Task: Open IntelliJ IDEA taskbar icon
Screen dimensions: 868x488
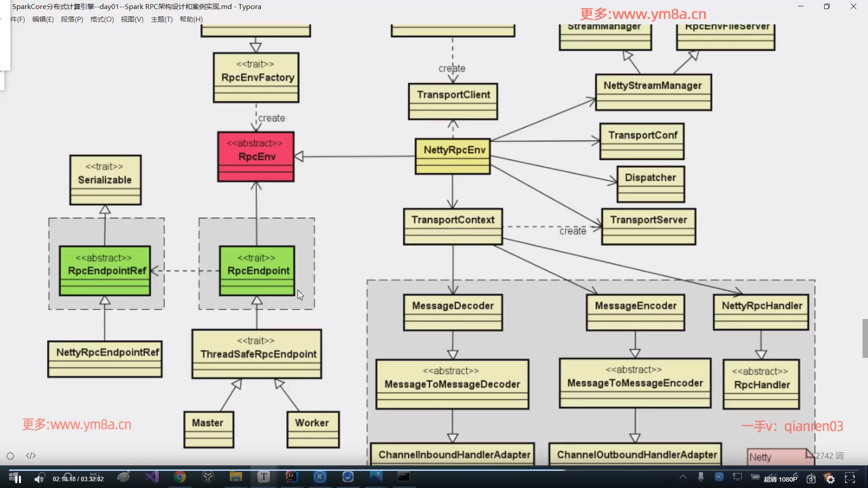Action: click(292, 477)
